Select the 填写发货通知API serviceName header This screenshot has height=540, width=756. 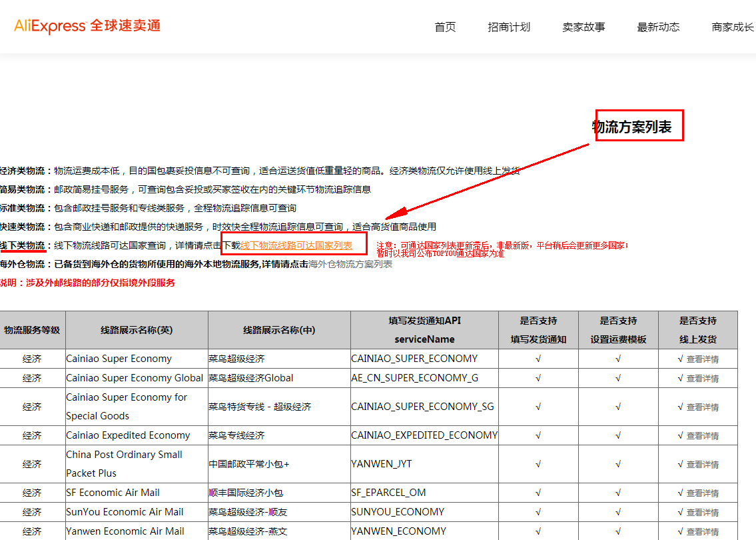[425, 330]
